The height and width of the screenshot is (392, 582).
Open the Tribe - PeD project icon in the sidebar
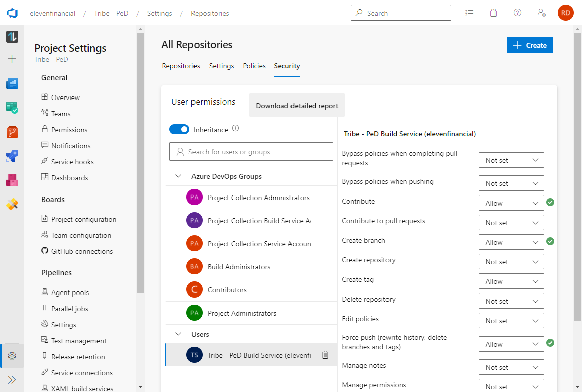click(x=12, y=36)
